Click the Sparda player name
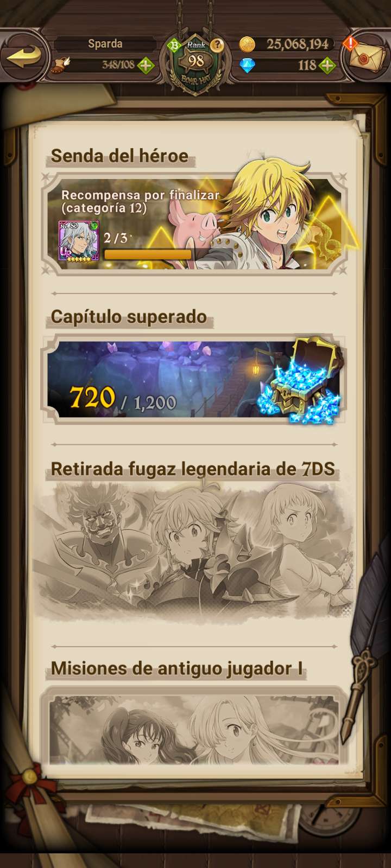Image resolution: width=391 pixels, height=868 pixels. coord(105,44)
